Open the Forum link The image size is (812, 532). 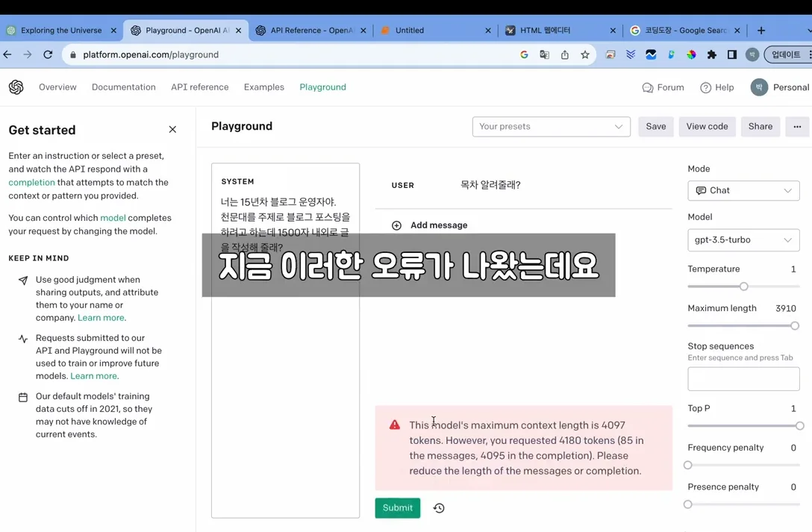pyautogui.click(x=663, y=87)
